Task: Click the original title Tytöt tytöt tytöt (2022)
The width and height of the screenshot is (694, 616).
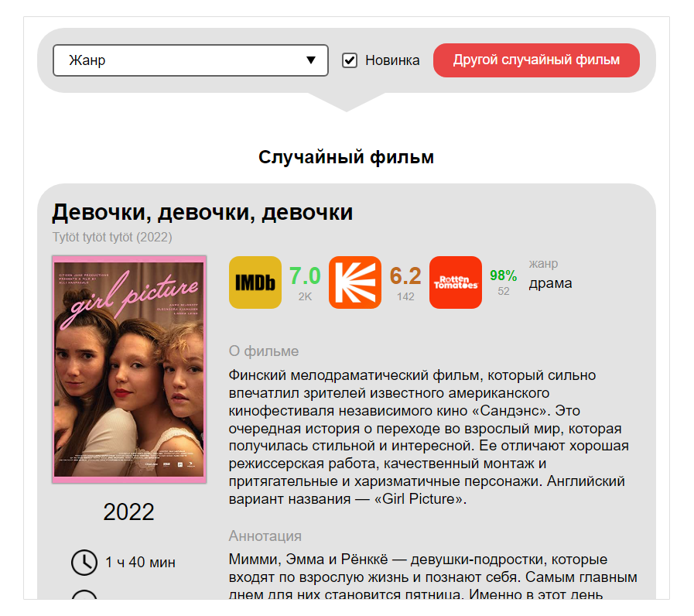Action: pos(112,237)
